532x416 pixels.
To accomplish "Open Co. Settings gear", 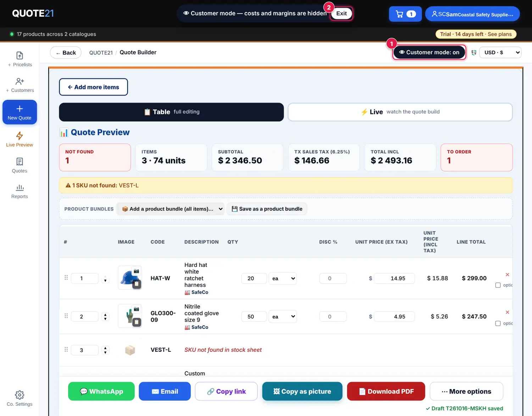I will point(20,399).
